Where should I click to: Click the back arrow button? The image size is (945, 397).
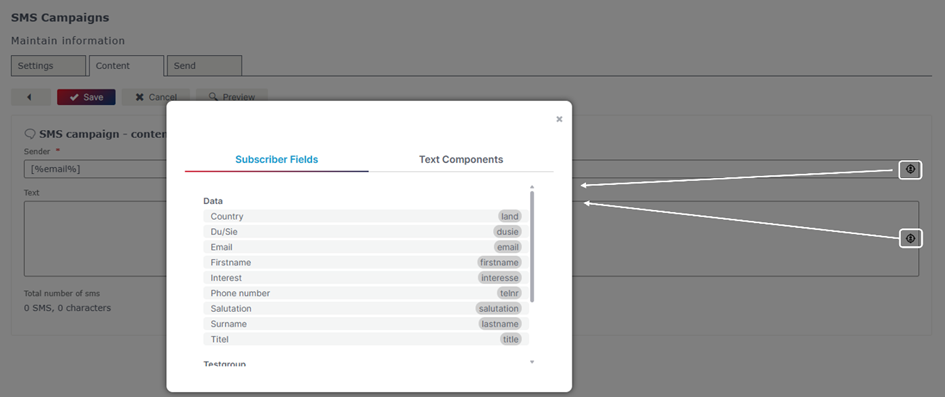tap(31, 97)
